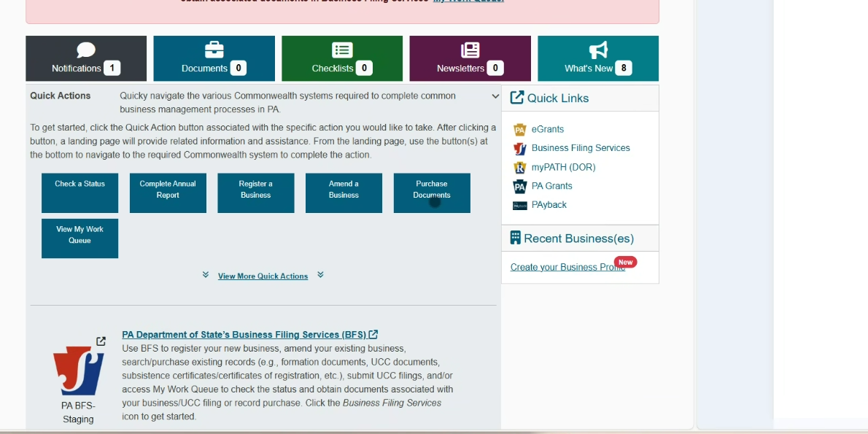
Task: Click the Check a Status button
Action: pos(80,193)
